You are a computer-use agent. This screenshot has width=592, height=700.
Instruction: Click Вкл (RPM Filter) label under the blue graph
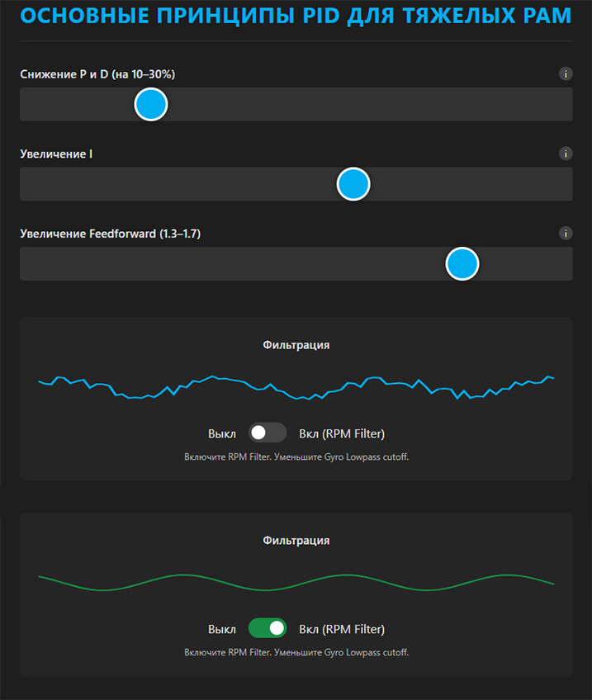342,434
